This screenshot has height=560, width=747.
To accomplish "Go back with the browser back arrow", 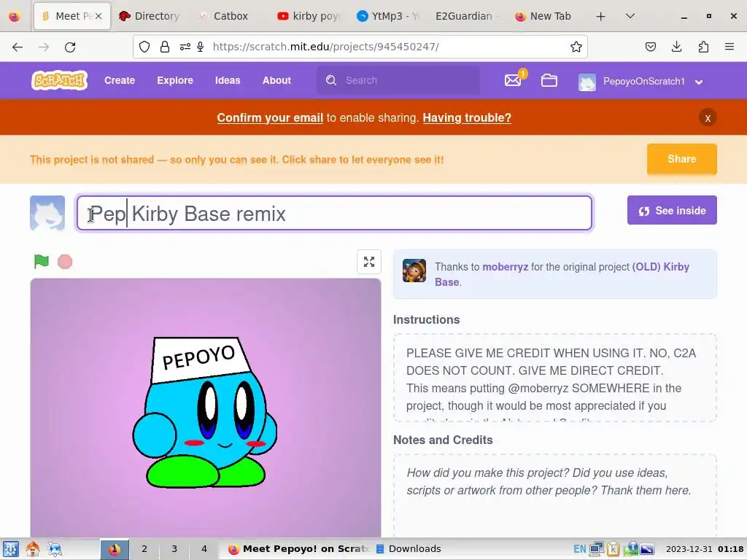I will pos(18,47).
